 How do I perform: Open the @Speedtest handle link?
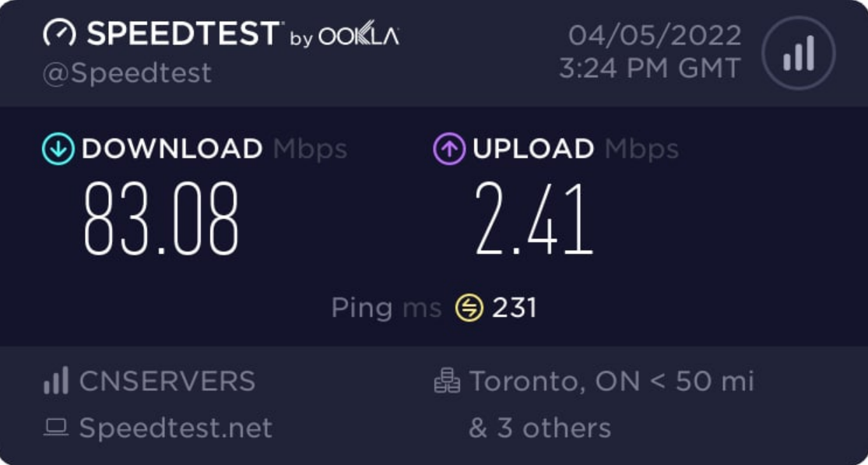pyautogui.click(x=127, y=72)
